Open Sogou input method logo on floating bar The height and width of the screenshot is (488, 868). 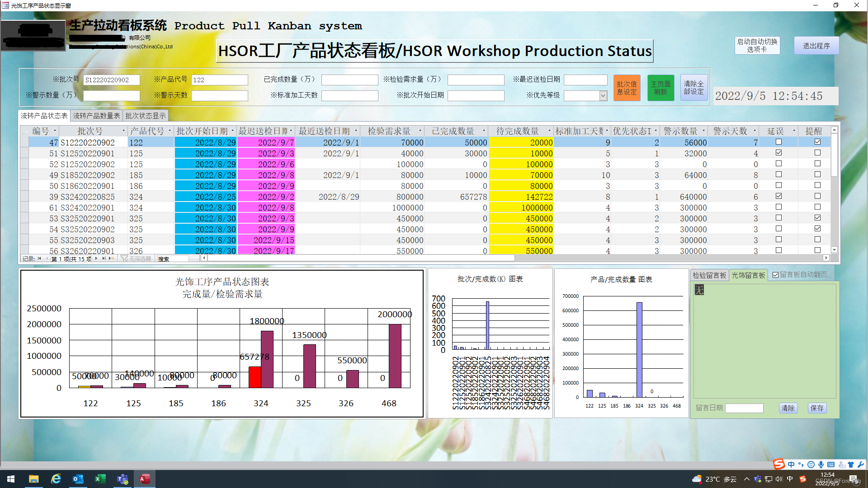(779, 465)
